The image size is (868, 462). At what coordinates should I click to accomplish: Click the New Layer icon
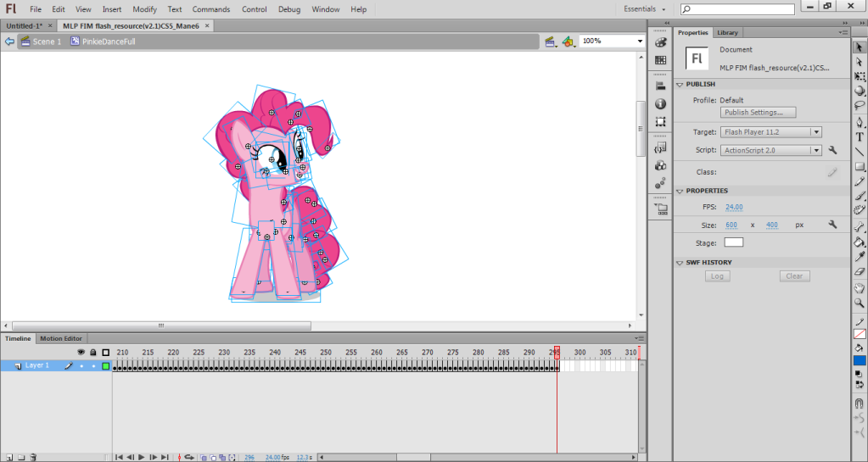(x=8, y=457)
